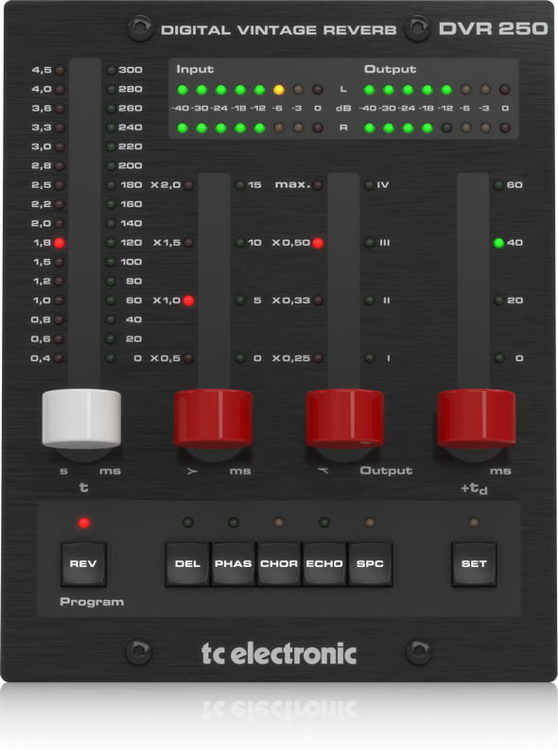Viewport: 558px width, 756px height.
Task: Click the 10 ms LED next to X1,5
Action: point(240,243)
